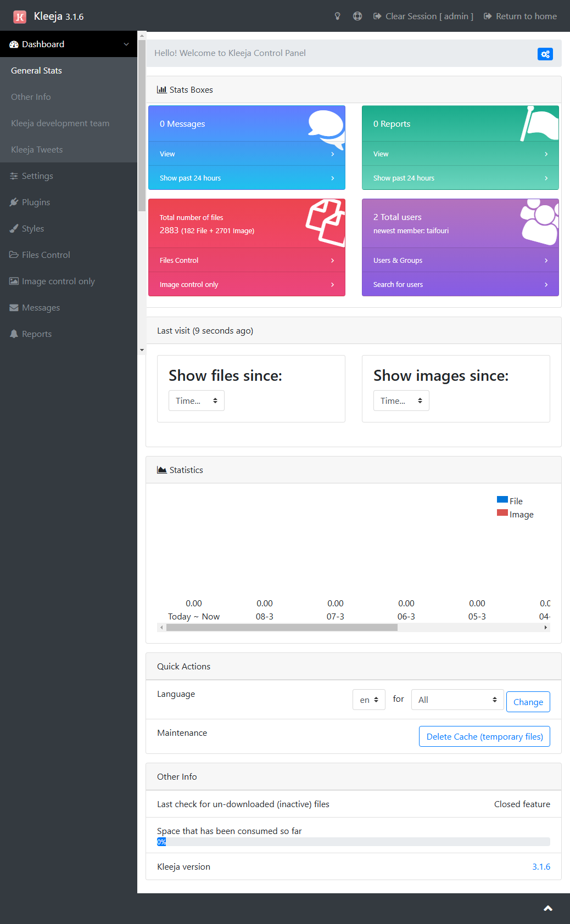Click Return to home link
570x924 pixels.
point(520,16)
